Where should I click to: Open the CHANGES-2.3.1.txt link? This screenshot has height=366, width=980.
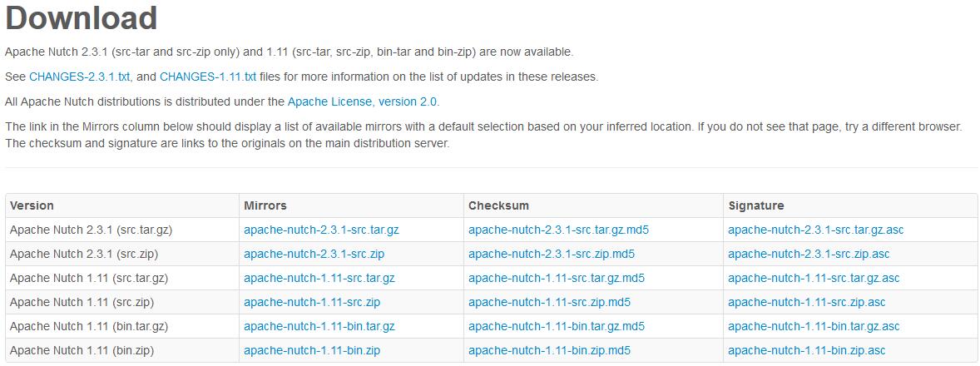click(80, 77)
